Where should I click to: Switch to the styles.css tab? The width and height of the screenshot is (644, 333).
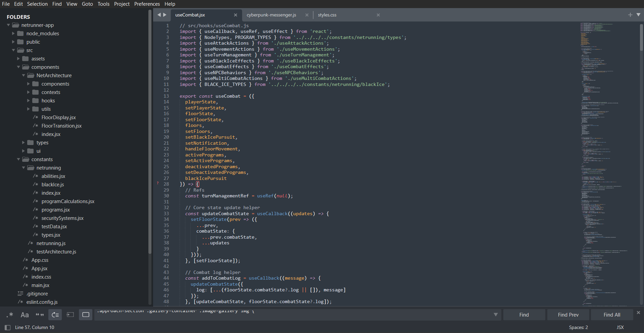327,15
